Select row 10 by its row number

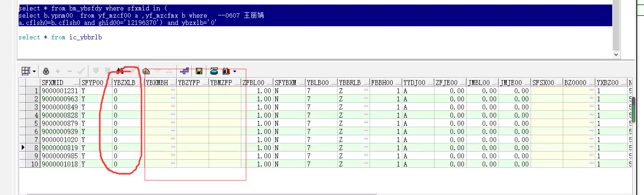tap(33, 164)
